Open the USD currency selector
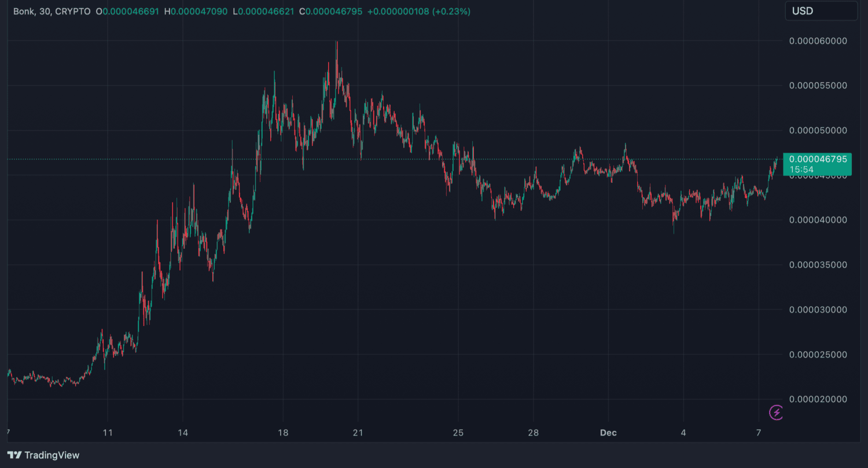Image resolution: width=868 pixels, height=468 pixels. [821, 12]
